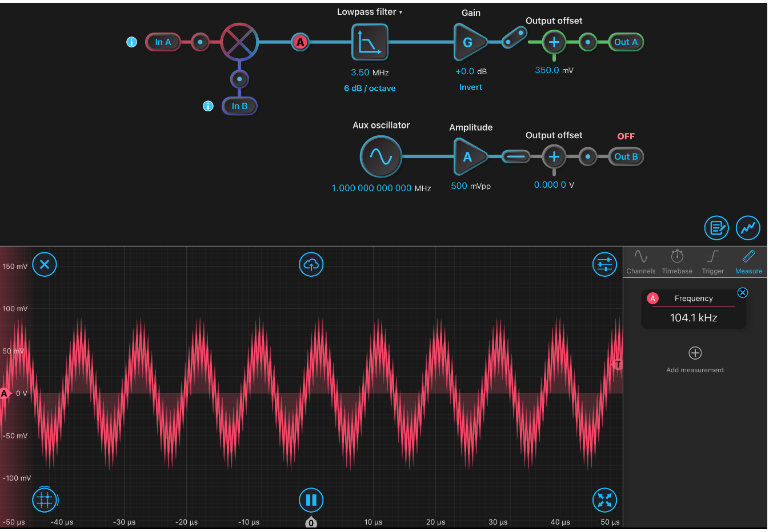Viewport: 769px width, 532px height.
Task: Close the oscilloscope with the X button
Action: [45, 264]
